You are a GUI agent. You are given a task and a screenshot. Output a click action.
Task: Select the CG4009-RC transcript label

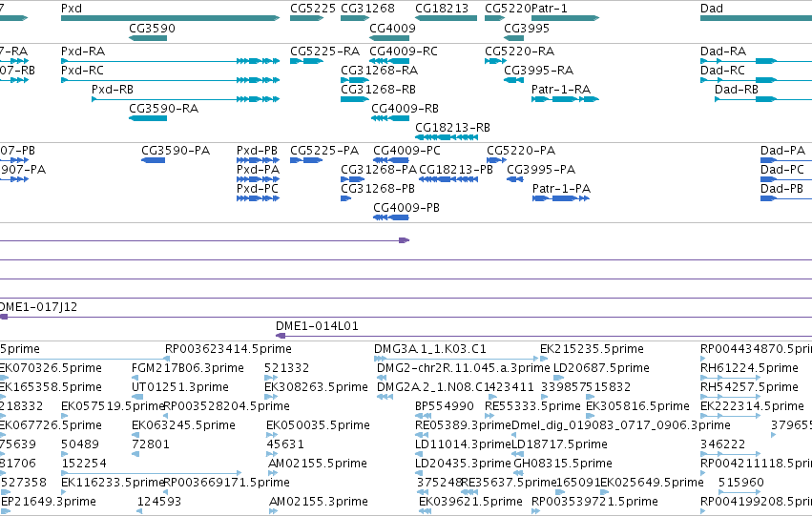pos(404,52)
